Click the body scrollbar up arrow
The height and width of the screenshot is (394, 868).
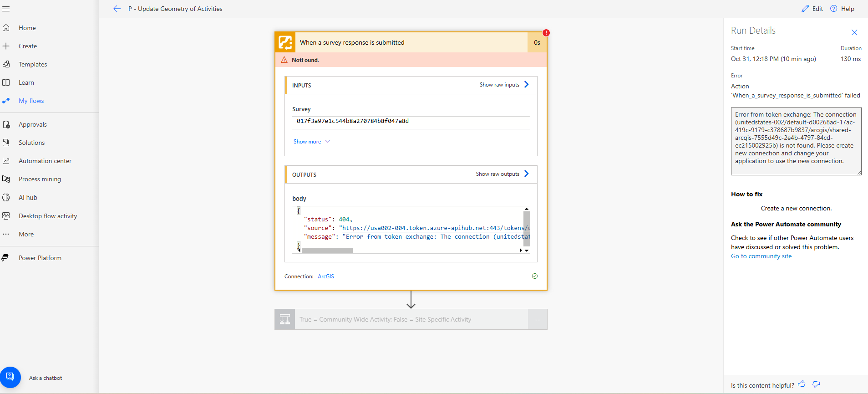[527, 209]
